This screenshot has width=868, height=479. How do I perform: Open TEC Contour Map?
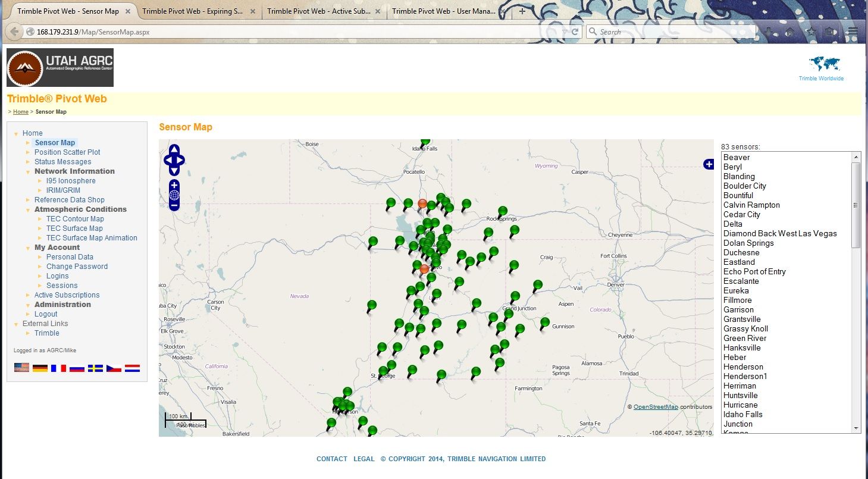coord(75,219)
